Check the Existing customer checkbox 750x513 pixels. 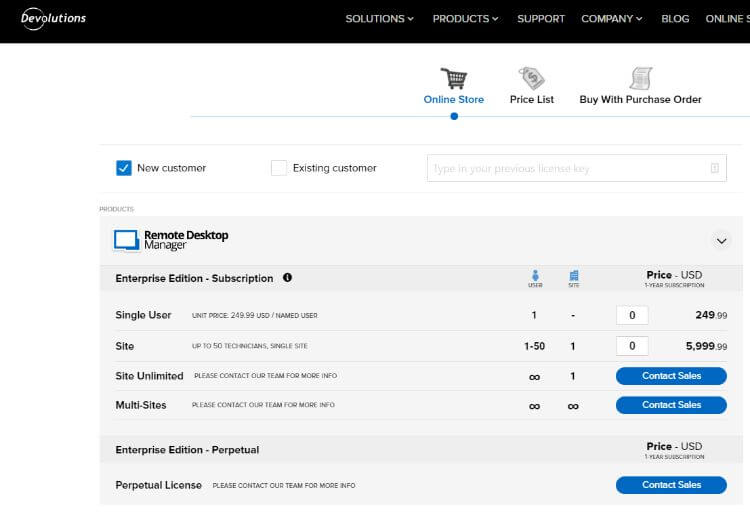pyautogui.click(x=279, y=168)
